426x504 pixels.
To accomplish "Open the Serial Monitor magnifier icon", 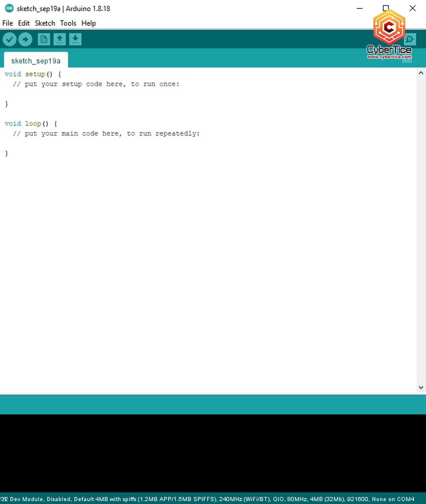I will 410,39.
